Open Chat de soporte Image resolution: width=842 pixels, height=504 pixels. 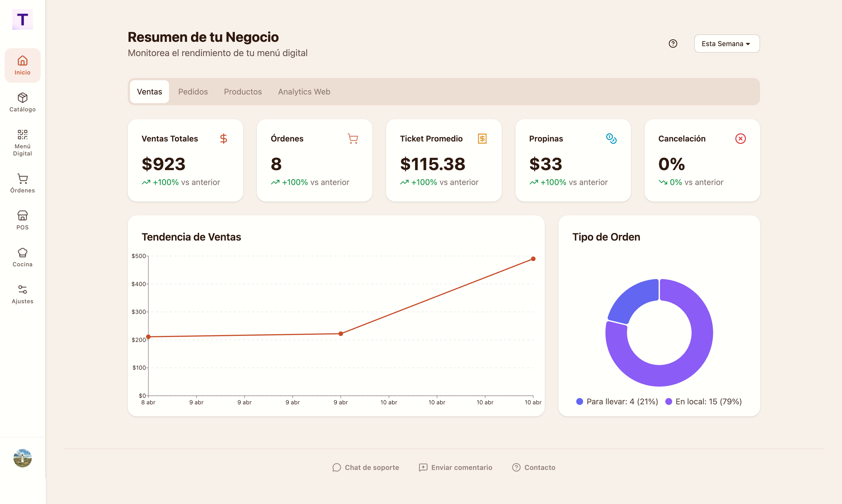click(x=365, y=467)
